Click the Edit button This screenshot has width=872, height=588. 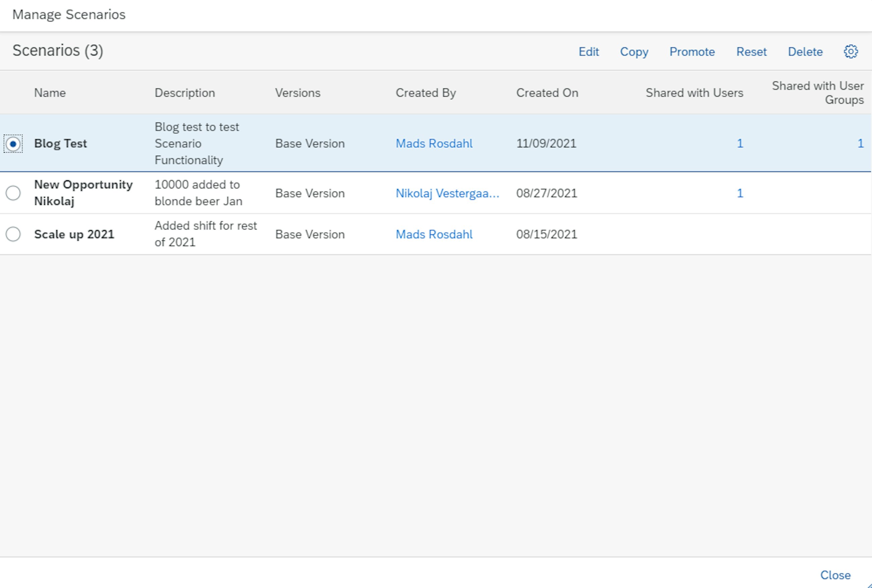click(x=588, y=52)
